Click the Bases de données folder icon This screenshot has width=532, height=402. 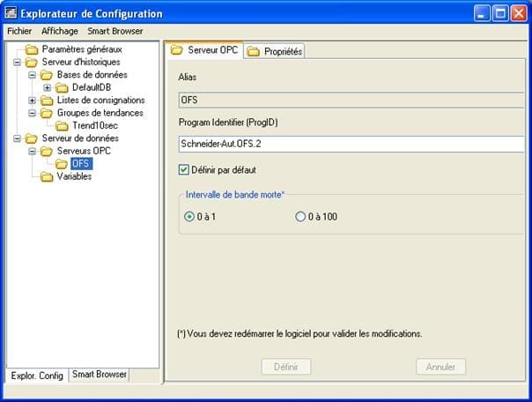[47, 75]
